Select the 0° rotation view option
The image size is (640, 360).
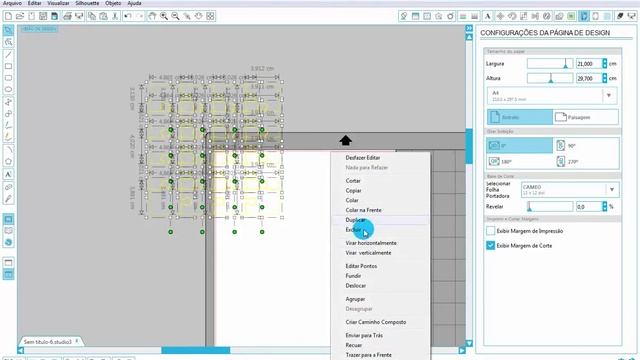(520, 146)
